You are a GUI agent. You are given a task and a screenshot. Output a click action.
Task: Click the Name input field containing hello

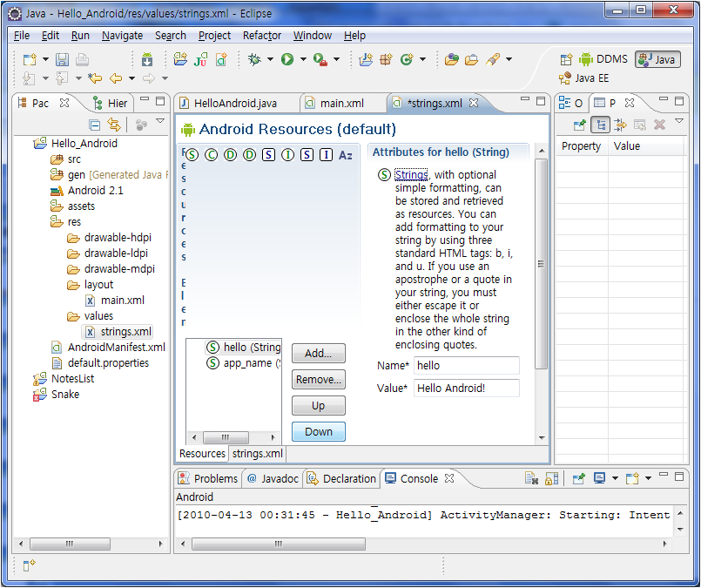pos(466,365)
